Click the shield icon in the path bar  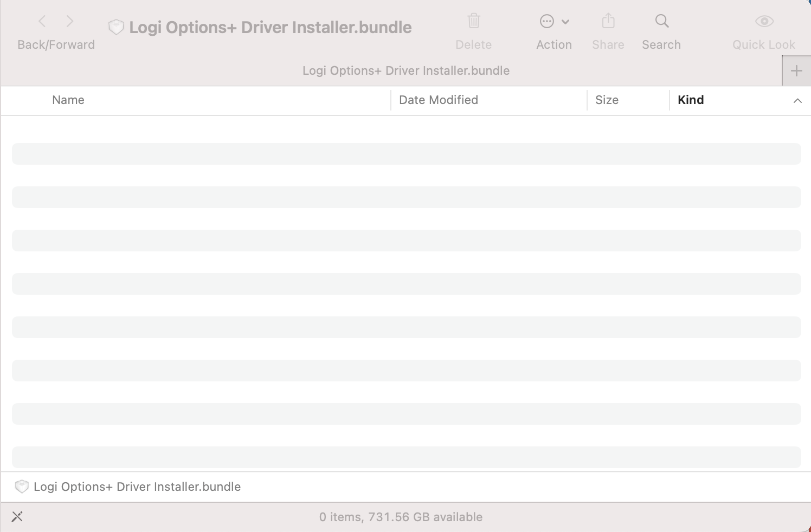pos(22,486)
